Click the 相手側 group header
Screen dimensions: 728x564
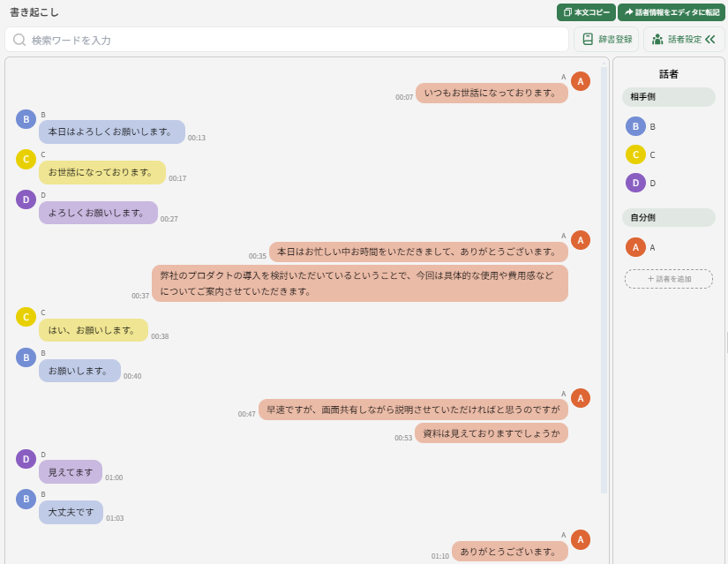point(669,97)
